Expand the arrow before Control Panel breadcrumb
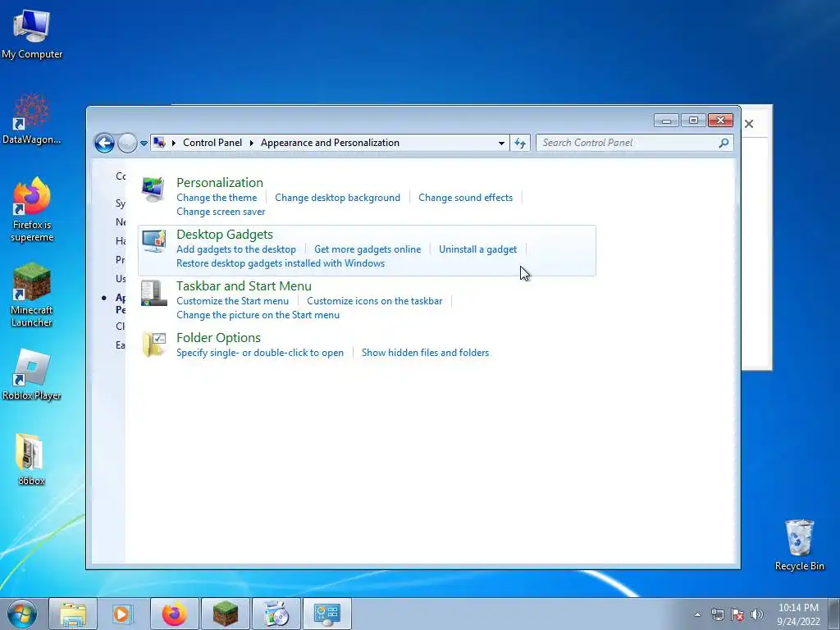The width and height of the screenshot is (840, 630). point(174,143)
